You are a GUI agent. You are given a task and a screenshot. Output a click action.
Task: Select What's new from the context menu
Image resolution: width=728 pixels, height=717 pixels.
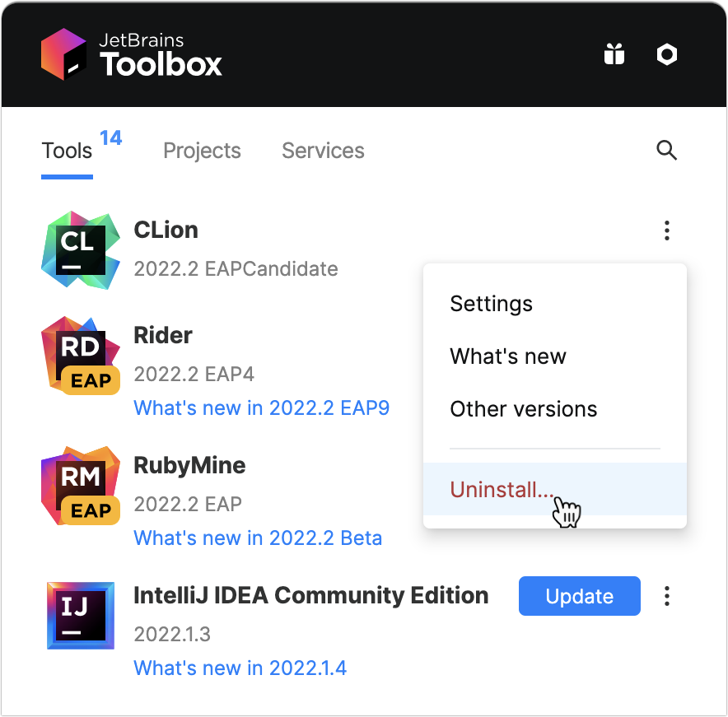click(507, 356)
